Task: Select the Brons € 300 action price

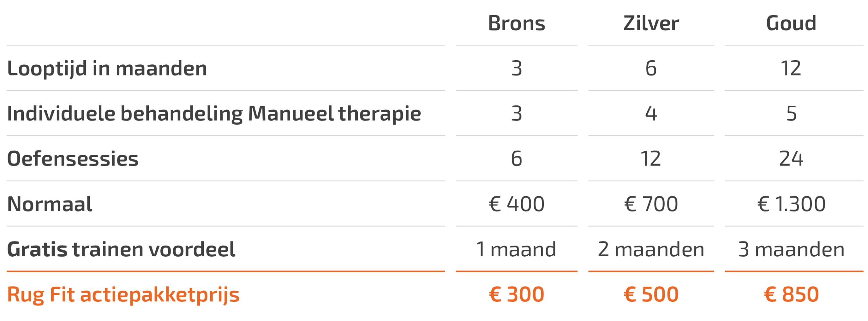Action: 516,294
